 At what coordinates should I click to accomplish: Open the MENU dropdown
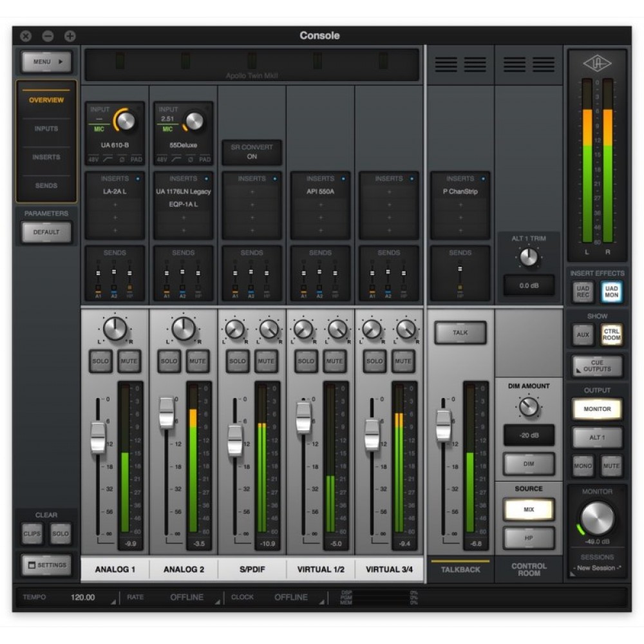[x=46, y=62]
